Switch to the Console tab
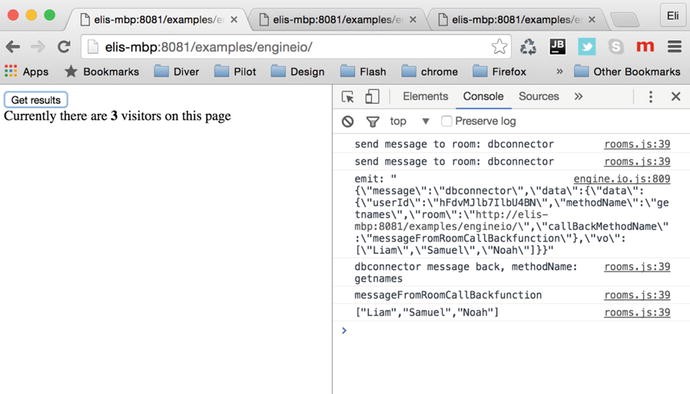The width and height of the screenshot is (690, 394). pos(483,96)
